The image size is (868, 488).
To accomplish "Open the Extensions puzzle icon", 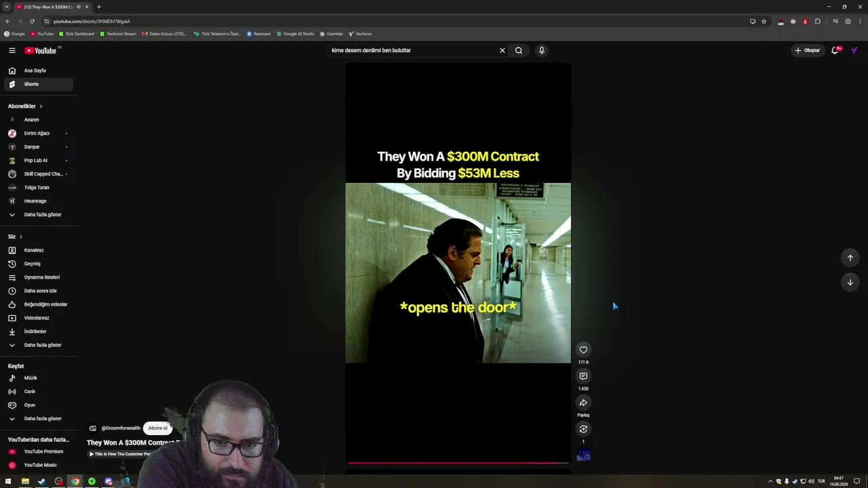I will (817, 21).
